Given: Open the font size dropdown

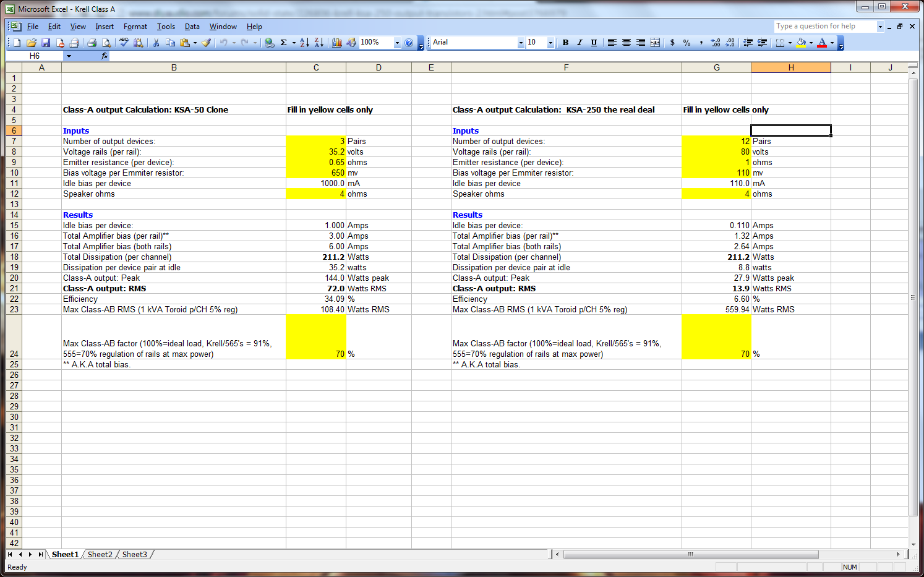Looking at the screenshot, I should pos(550,43).
